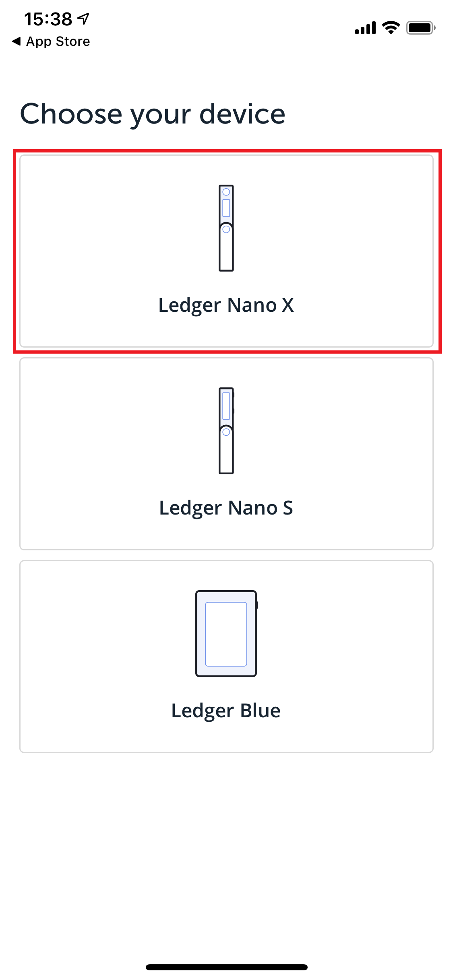
Task: Choose the highlighted Ledger Nano X card
Action: point(227,251)
